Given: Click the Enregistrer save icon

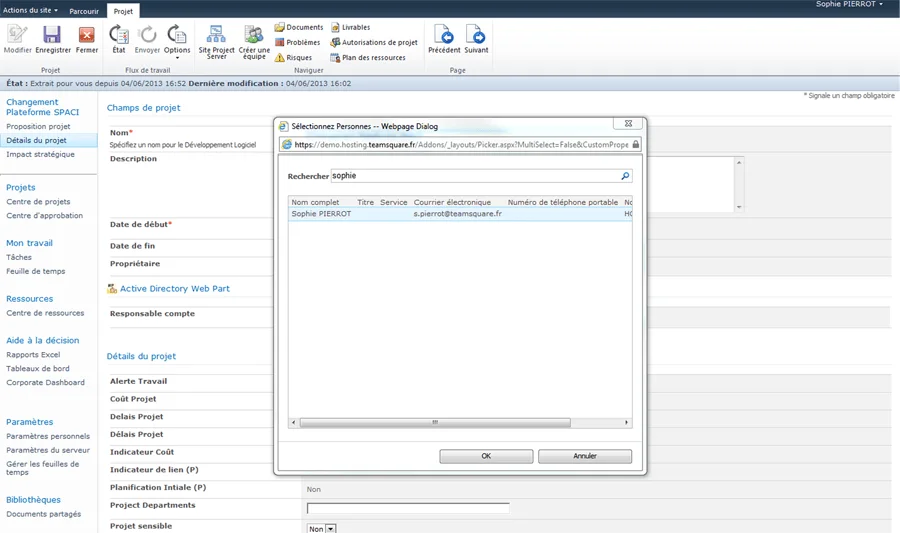Looking at the screenshot, I should click(x=53, y=40).
